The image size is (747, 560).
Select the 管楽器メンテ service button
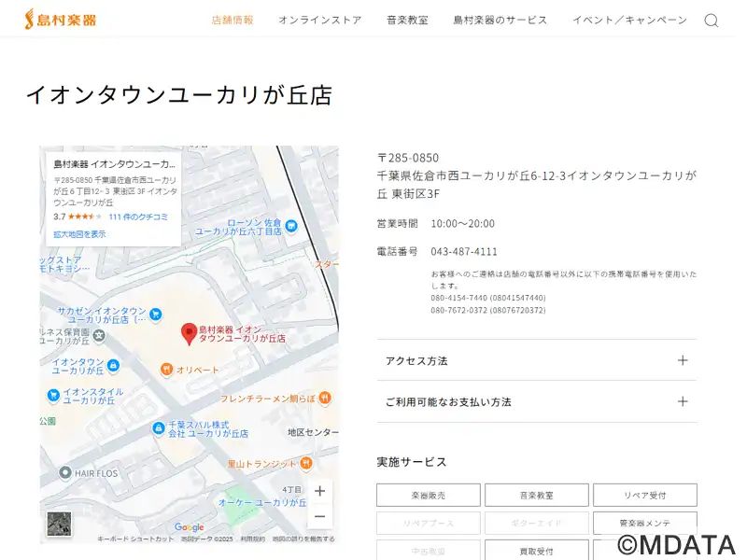(x=645, y=523)
